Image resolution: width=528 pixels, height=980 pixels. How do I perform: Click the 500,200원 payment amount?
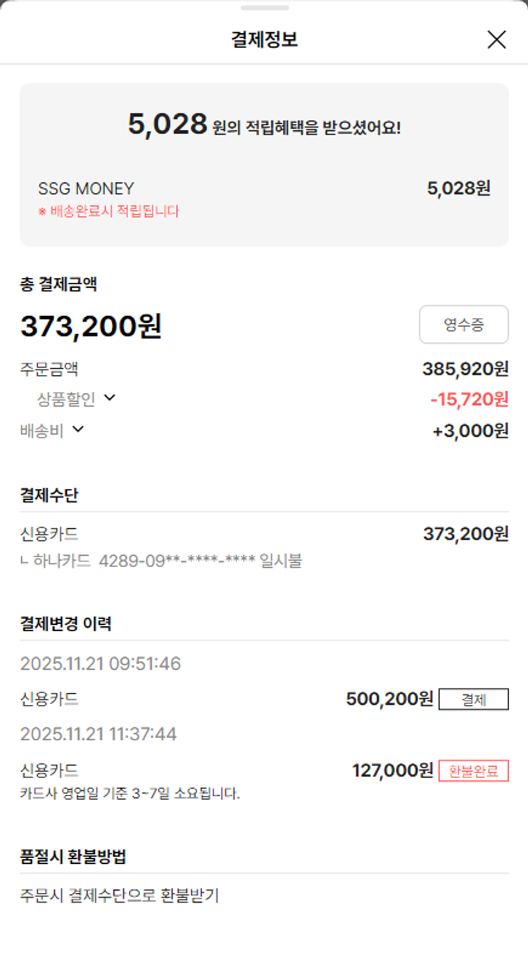click(x=389, y=699)
